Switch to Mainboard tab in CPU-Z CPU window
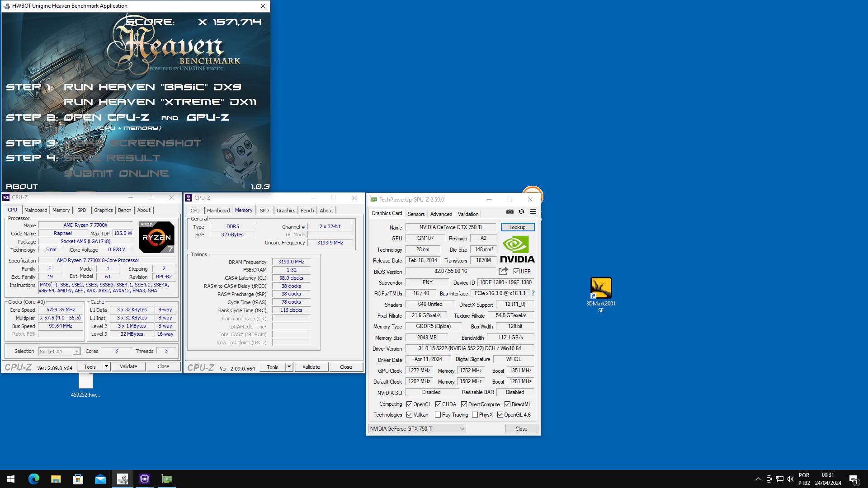Screen dimensions: 868x488 click(x=36, y=210)
